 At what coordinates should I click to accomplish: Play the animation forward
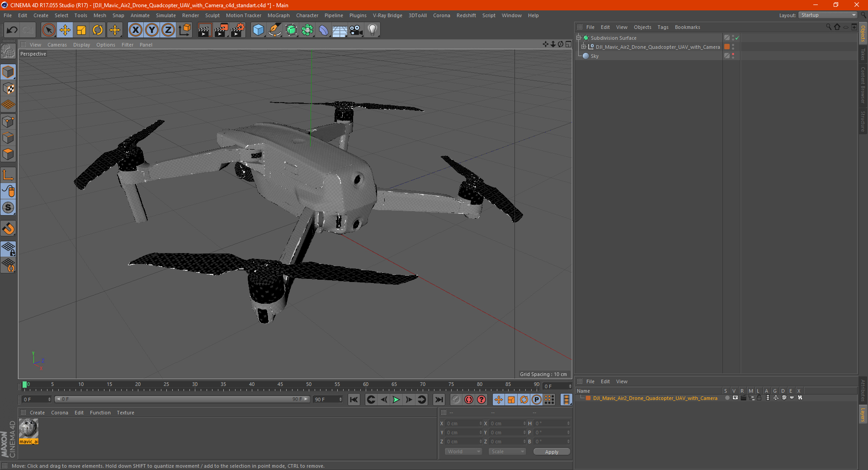(396, 399)
